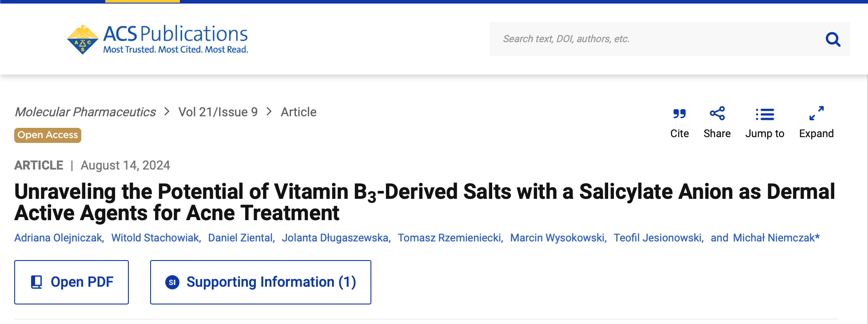
Task: Open PDF of the article
Action: point(72,282)
